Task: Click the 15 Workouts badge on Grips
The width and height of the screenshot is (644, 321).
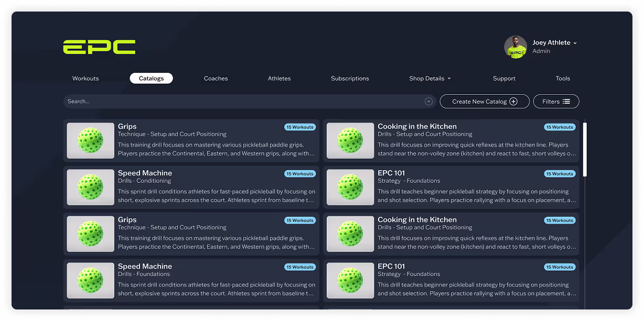Action: tap(300, 127)
